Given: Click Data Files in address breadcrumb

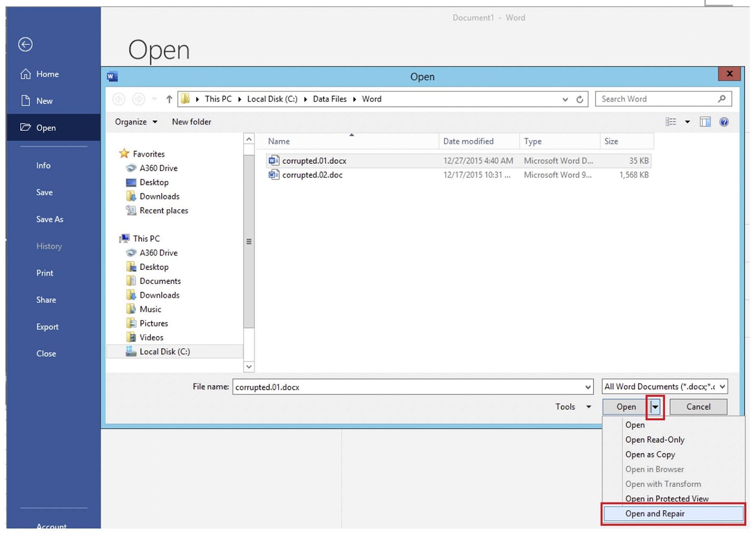Looking at the screenshot, I should click(330, 99).
